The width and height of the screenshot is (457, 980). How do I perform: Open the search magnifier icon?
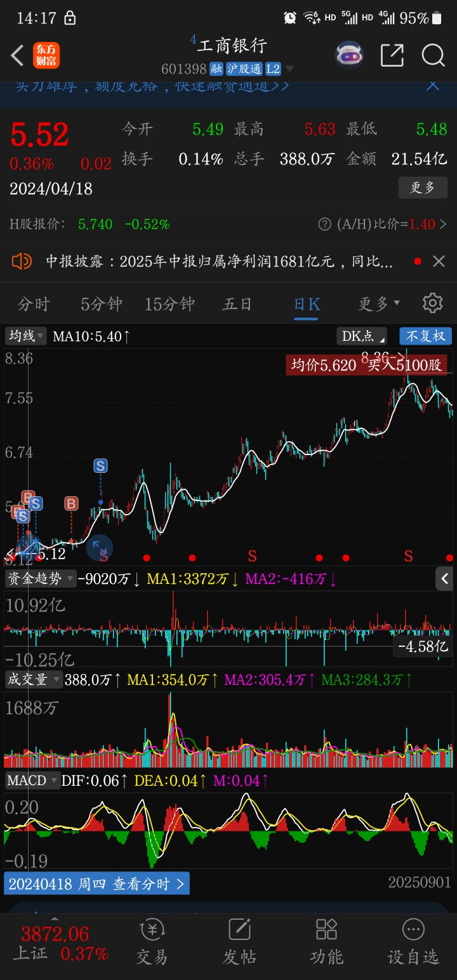click(433, 55)
